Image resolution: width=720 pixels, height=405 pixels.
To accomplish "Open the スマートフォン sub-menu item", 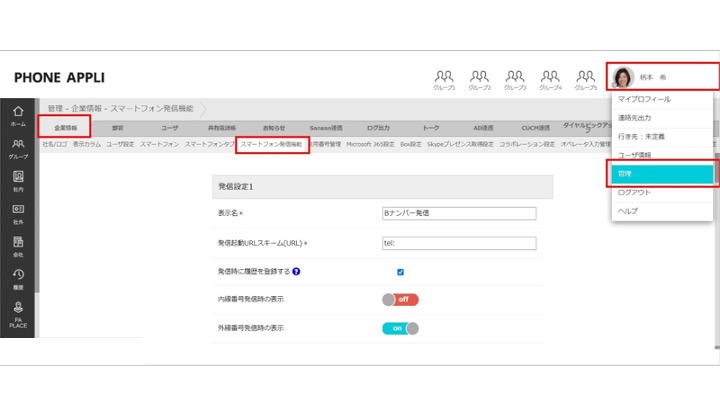I will coord(159,144).
